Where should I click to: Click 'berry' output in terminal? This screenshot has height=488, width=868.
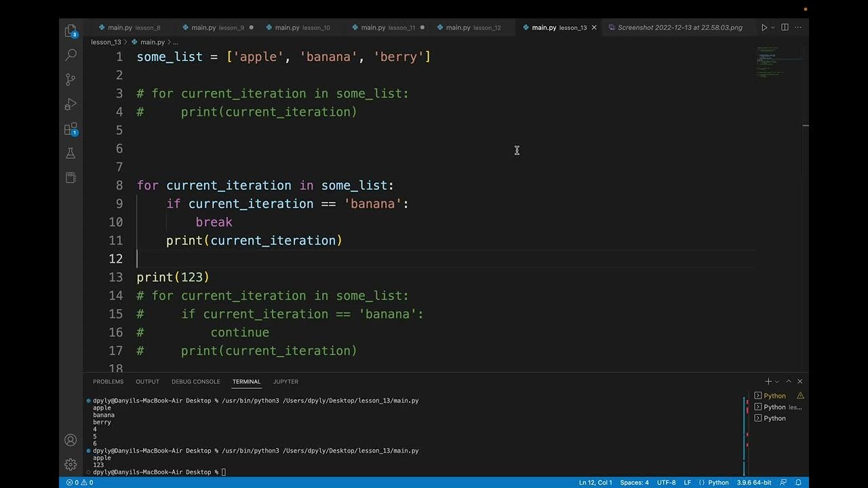[x=102, y=422]
